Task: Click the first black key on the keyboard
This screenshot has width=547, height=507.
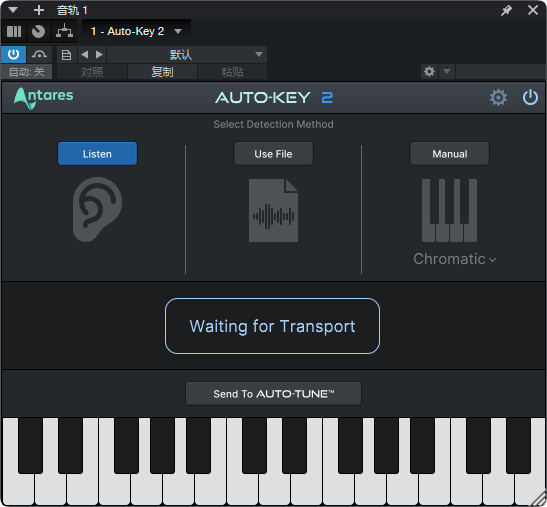Action: coord(31,446)
